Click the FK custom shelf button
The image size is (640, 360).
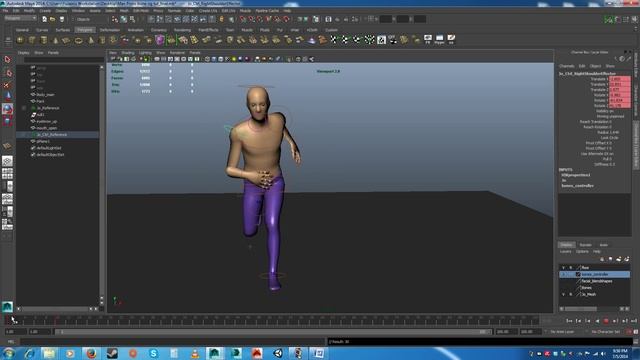pos(428,40)
